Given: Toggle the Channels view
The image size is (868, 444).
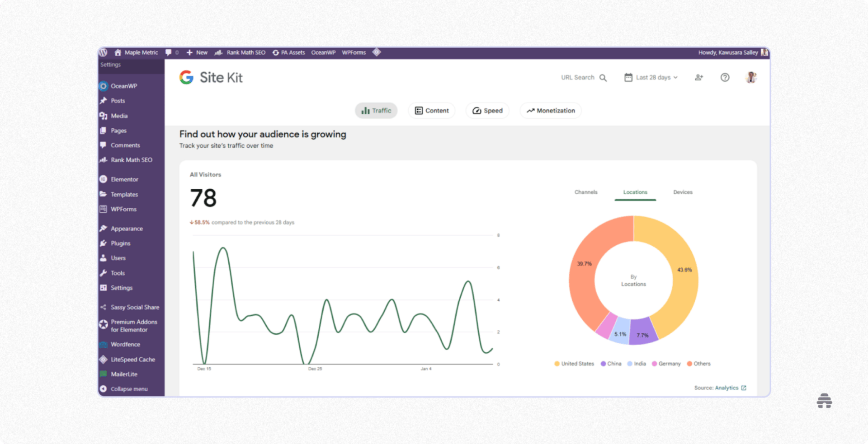Looking at the screenshot, I should click(585, 192).
